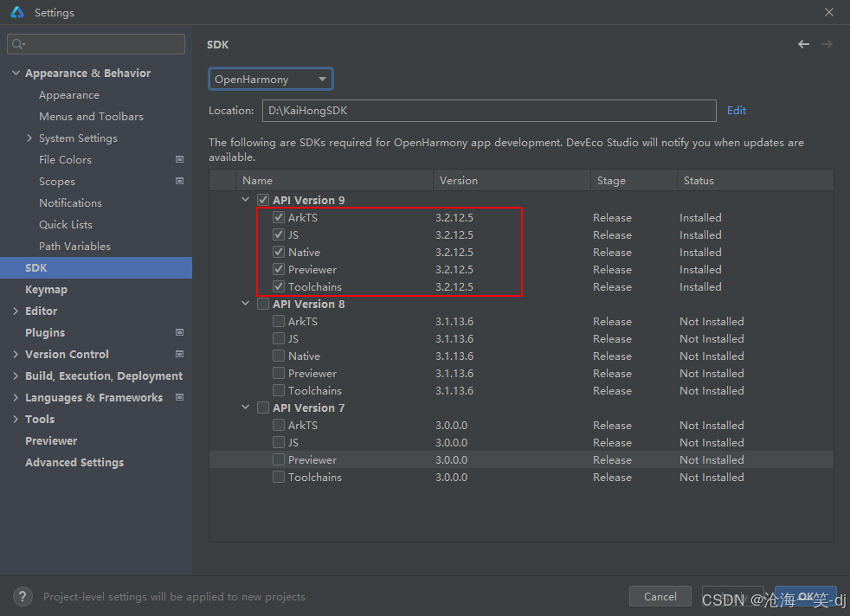Sort by the Status column header
This screenshot has height=616, width=850.
pyautogui.click(x=755, y=181)
